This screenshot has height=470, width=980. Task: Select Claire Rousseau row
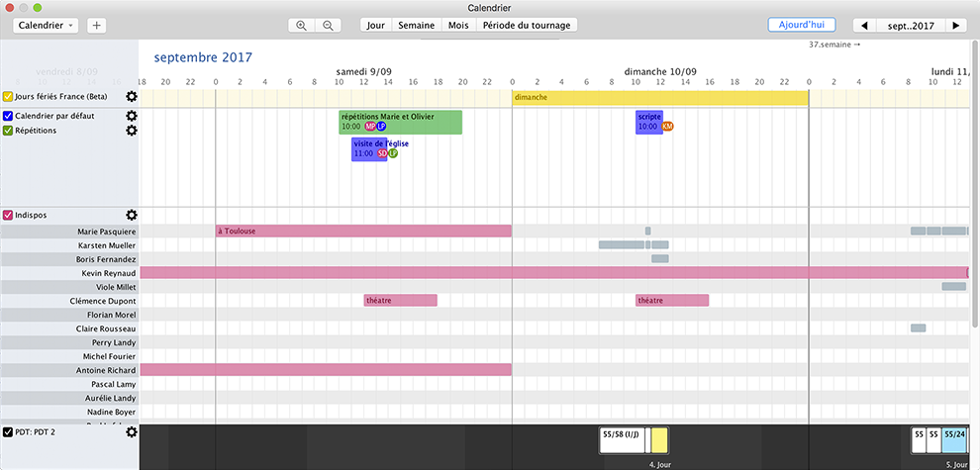68,329
